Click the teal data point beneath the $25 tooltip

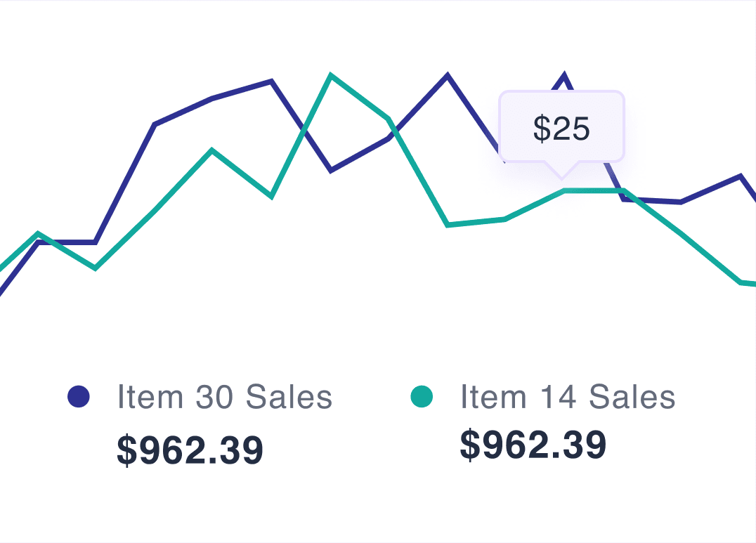click(x=564, y=190)
